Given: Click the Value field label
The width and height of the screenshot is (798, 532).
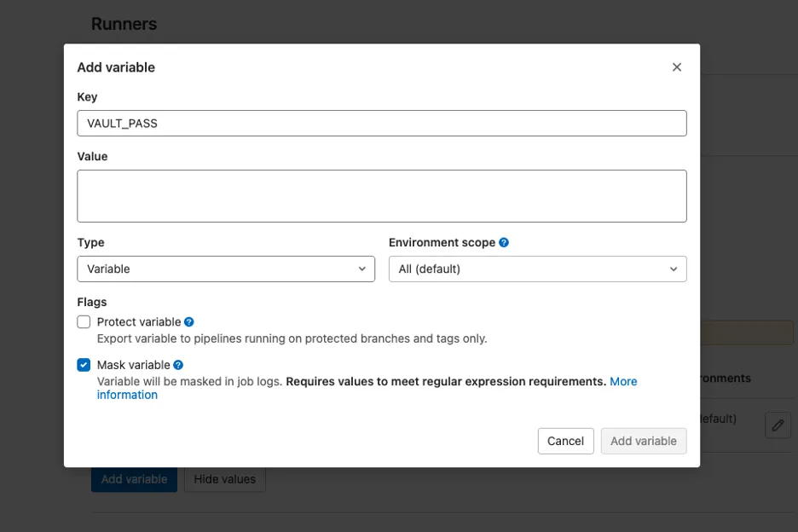Looking at the screenshot, I should coord(92,157).
